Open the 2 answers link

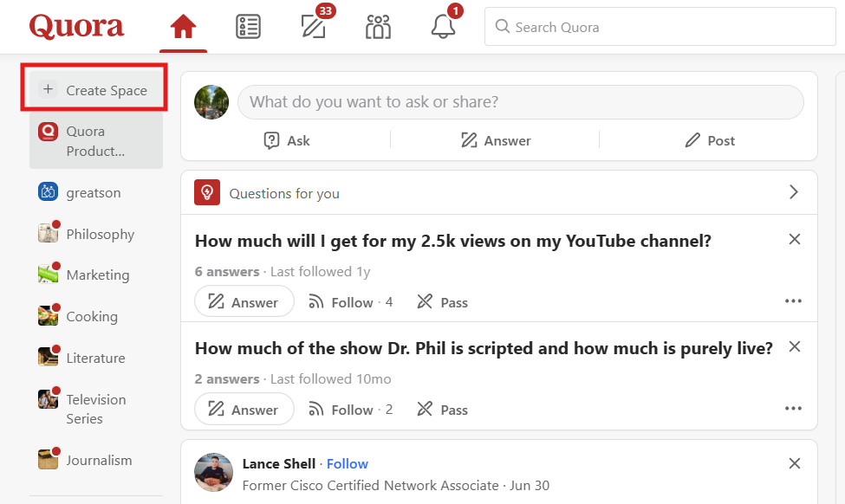coord(227,379)
